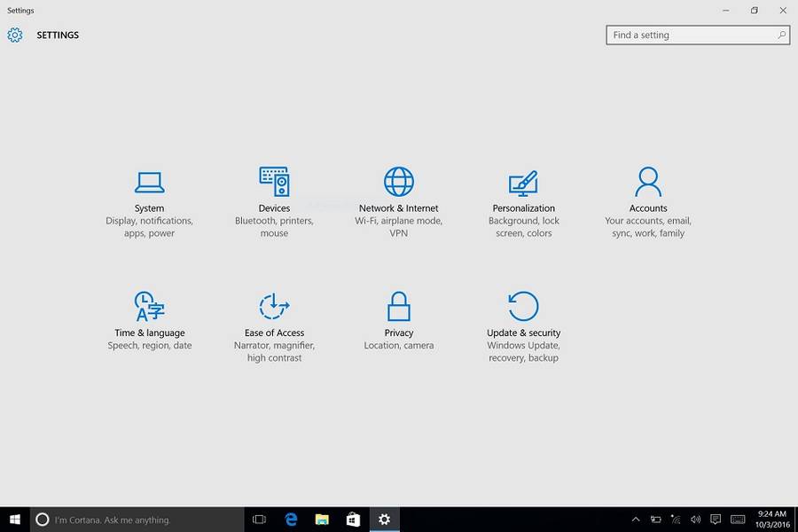Open Ease of Access icon
This screenshot has width=798, height=532.
pos(274,306)
